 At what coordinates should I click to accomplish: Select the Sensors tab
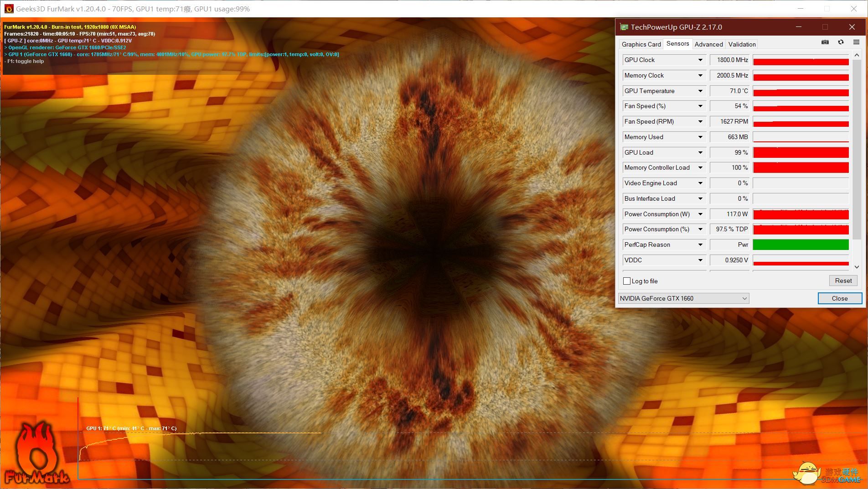pyautogui.click(x=677, y=43)
